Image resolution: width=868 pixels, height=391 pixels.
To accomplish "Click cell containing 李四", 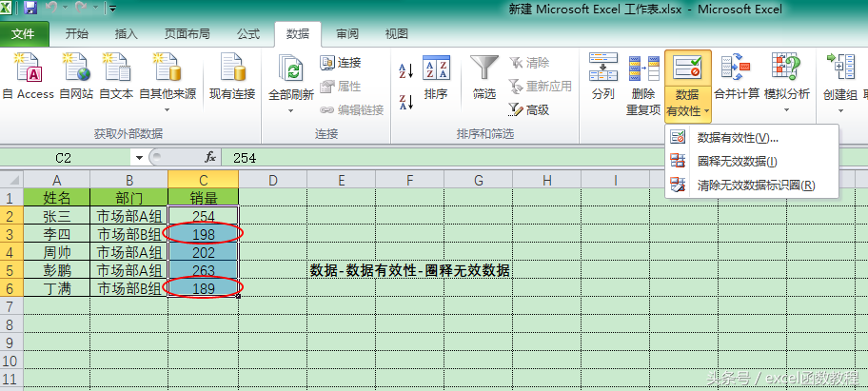I will [x=56, y=234].
